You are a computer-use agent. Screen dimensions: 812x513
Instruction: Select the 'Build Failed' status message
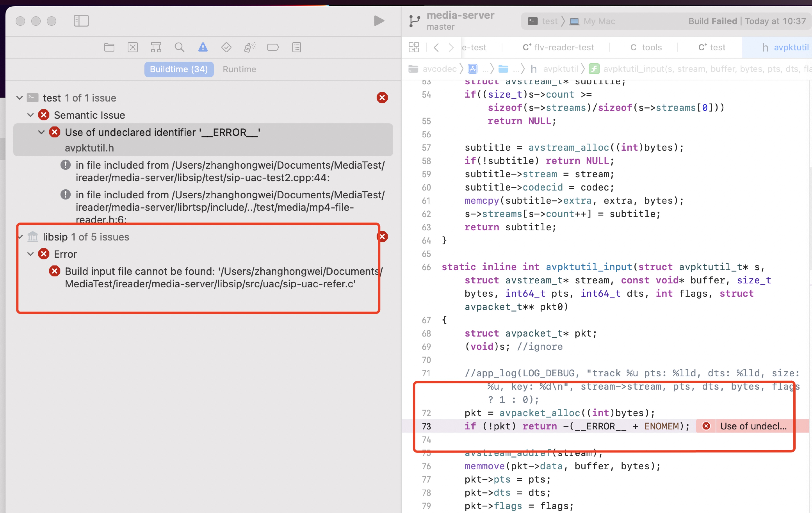coord(712,21)
